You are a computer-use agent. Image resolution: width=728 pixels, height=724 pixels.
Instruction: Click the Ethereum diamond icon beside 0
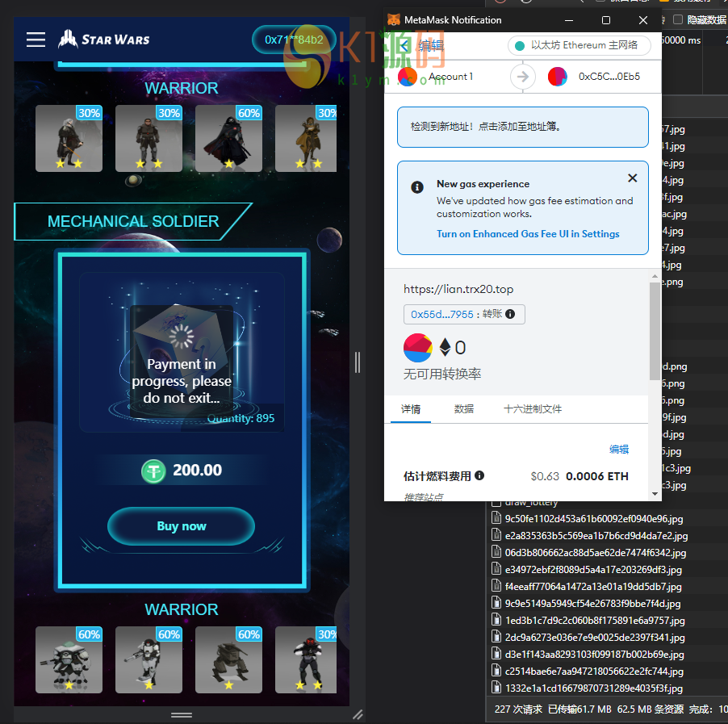445,347
